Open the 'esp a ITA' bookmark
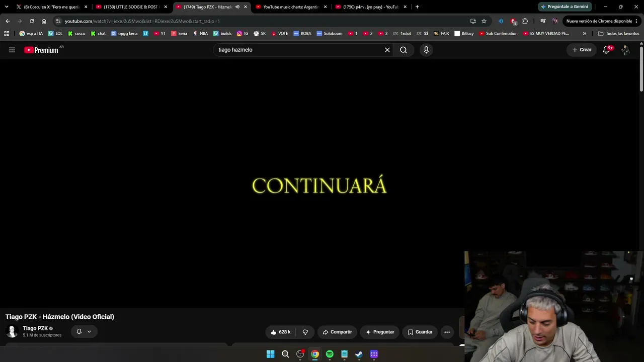The width and height of the screenshot is (644, 362). tap(31, 34)
